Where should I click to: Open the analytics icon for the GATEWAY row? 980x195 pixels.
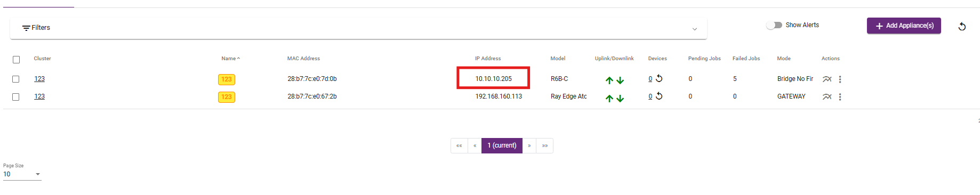827,96
